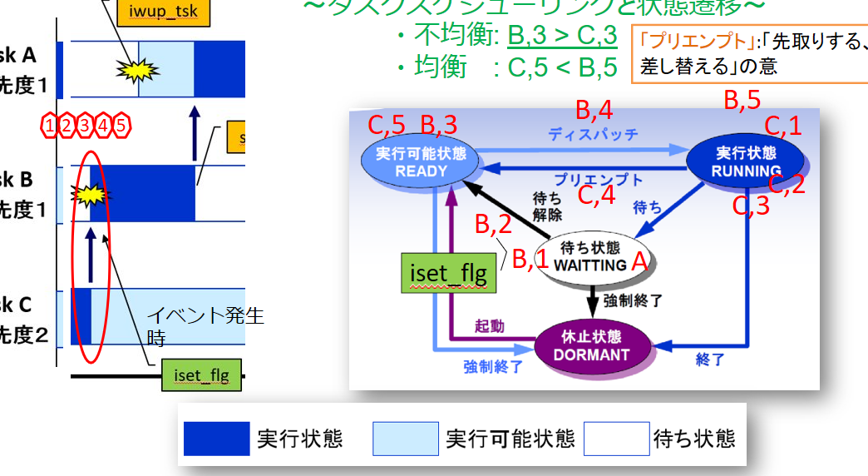868x476 pixels.
Task: Click the purple 起動 transition label
Action: (490, 327)
